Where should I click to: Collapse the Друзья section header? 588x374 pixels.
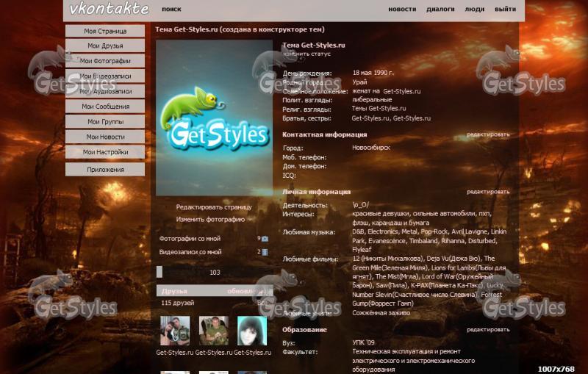[x=175, y=291]
